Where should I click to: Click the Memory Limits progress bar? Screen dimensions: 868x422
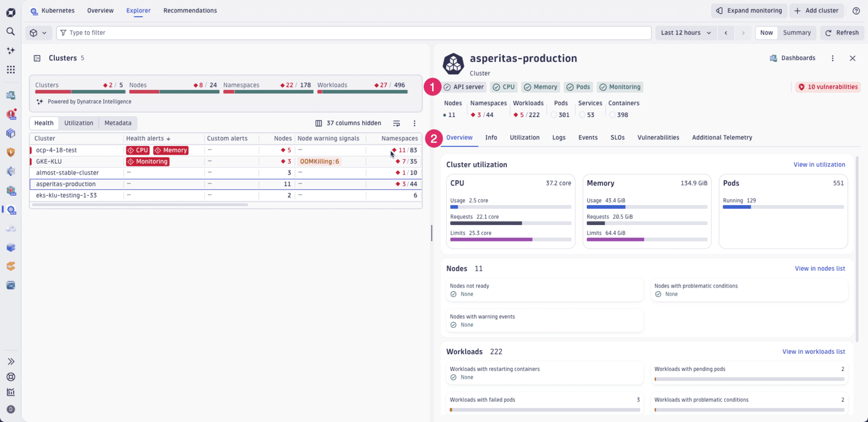pos(647,239)
